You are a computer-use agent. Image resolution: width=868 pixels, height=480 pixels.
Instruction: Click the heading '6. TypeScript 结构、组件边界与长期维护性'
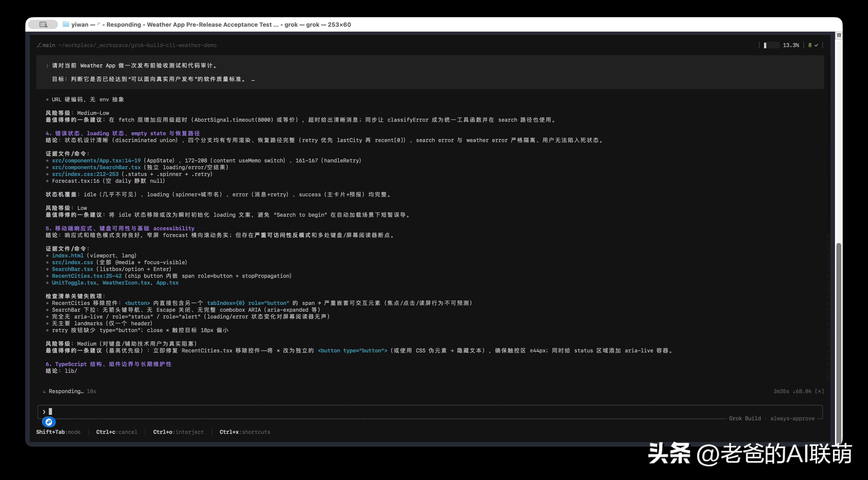[108, 364]
